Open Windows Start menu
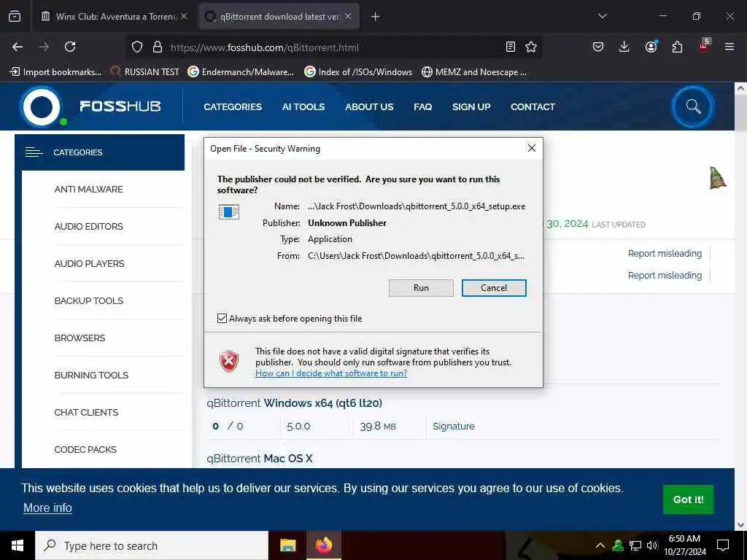747x560 pixels. 18,545
